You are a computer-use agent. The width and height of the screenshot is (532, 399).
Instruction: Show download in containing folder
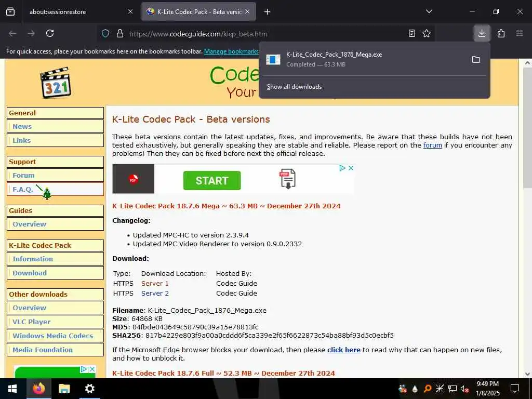476,60
